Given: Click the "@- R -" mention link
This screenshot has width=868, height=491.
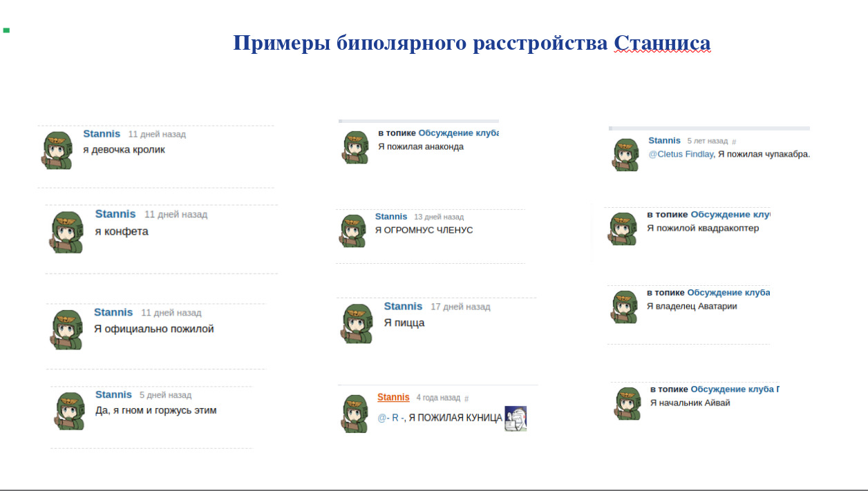Looking at the screenshot, I should point(390,418).
